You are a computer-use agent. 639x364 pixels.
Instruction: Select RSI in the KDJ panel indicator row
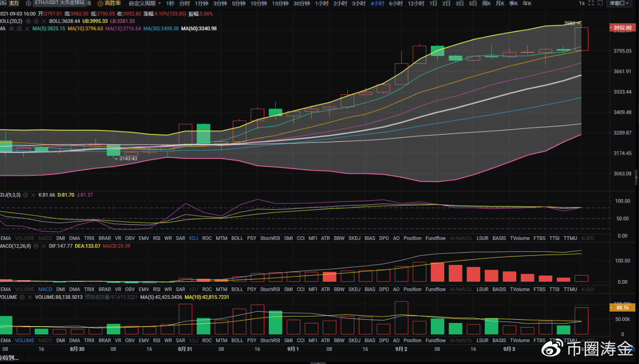pos(157,238)
